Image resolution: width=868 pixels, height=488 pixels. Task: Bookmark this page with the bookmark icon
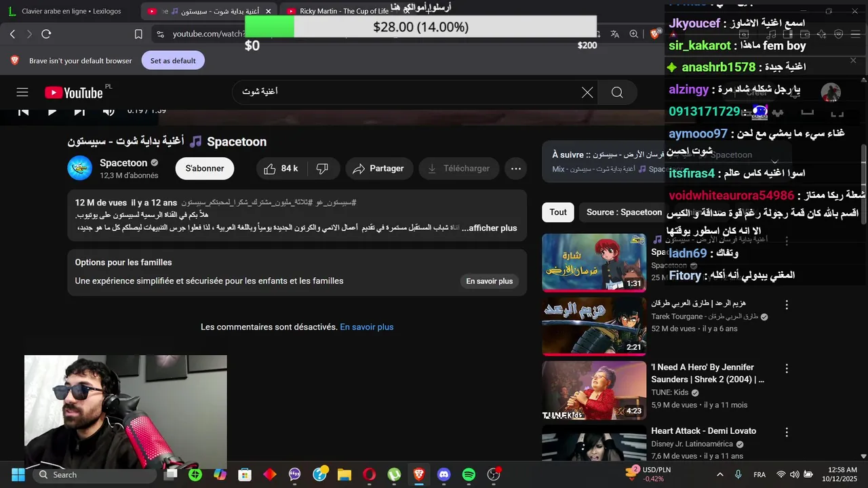[x=138, y=34]
